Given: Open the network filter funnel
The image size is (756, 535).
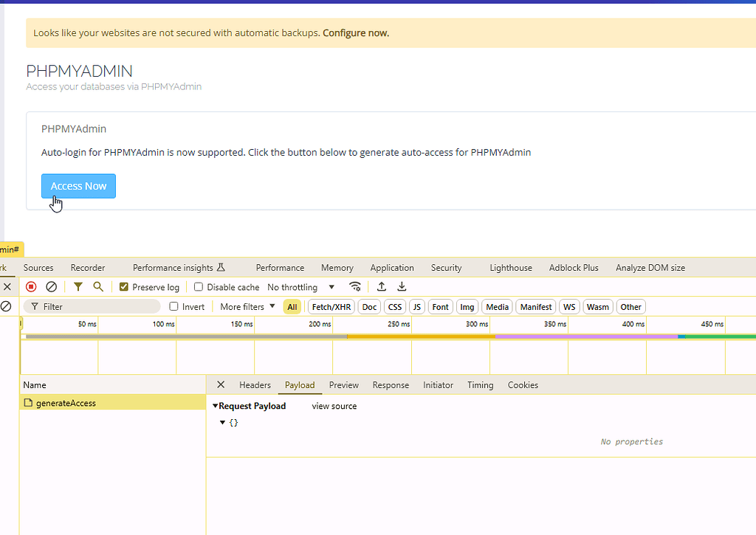Looking at the screenshot, I should pos(78,286).
